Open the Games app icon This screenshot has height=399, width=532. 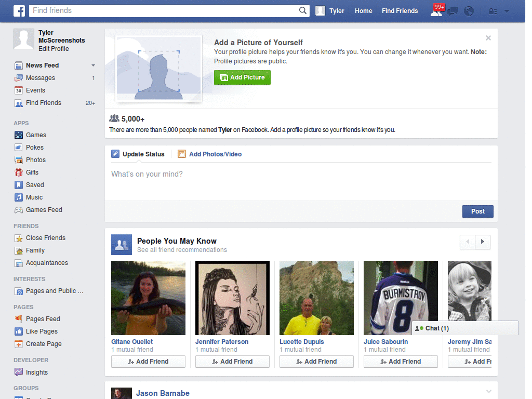(x=19, y=135)
